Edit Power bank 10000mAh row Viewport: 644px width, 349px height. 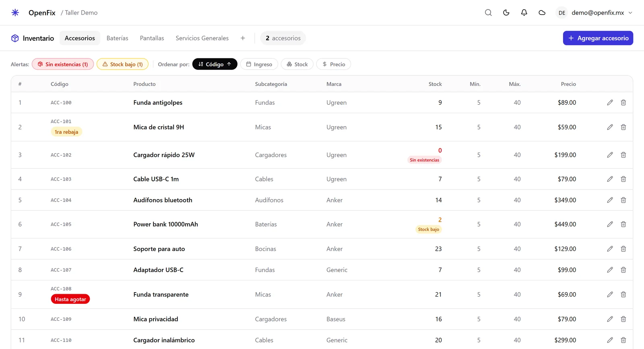[x=610, y=224]
